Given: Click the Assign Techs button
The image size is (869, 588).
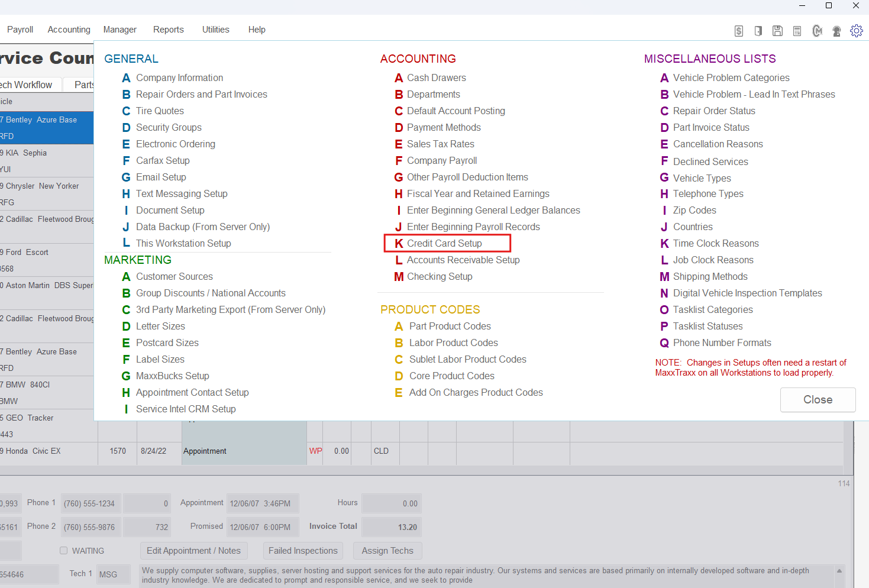Looking at the screenshot, I should tap(387, 551).
